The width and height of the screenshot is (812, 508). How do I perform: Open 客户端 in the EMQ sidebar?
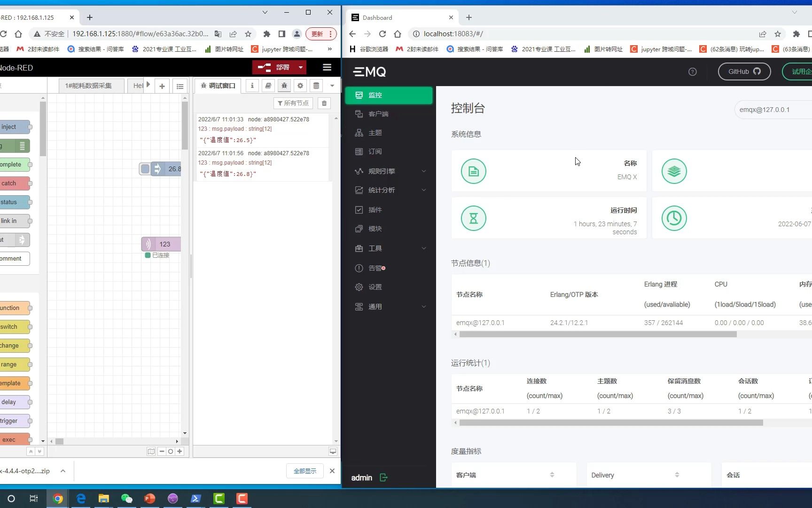click(389, 114)
